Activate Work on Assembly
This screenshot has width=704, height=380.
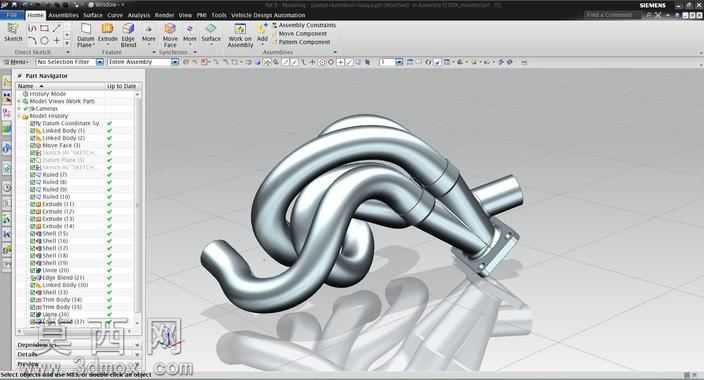click(240, 35)
